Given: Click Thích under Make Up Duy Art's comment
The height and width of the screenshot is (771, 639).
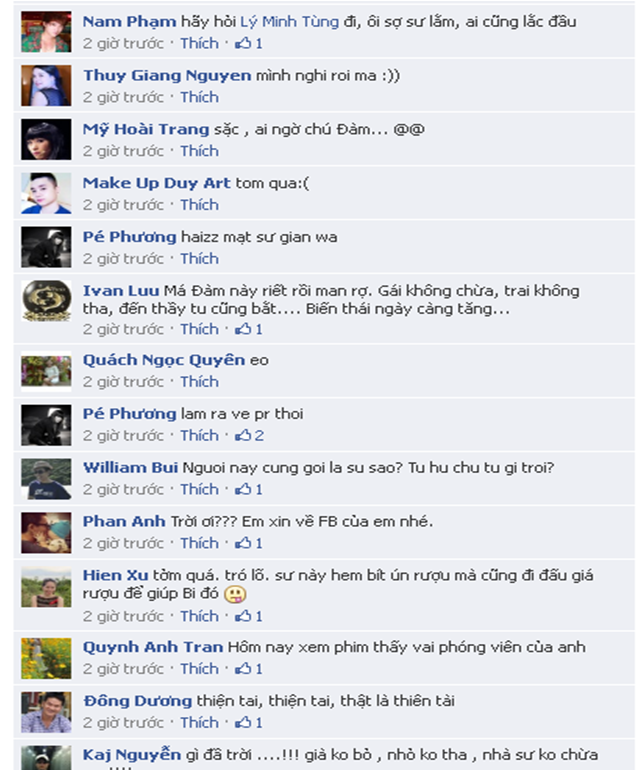Looking at the screenshot, I should click(199, 205).
